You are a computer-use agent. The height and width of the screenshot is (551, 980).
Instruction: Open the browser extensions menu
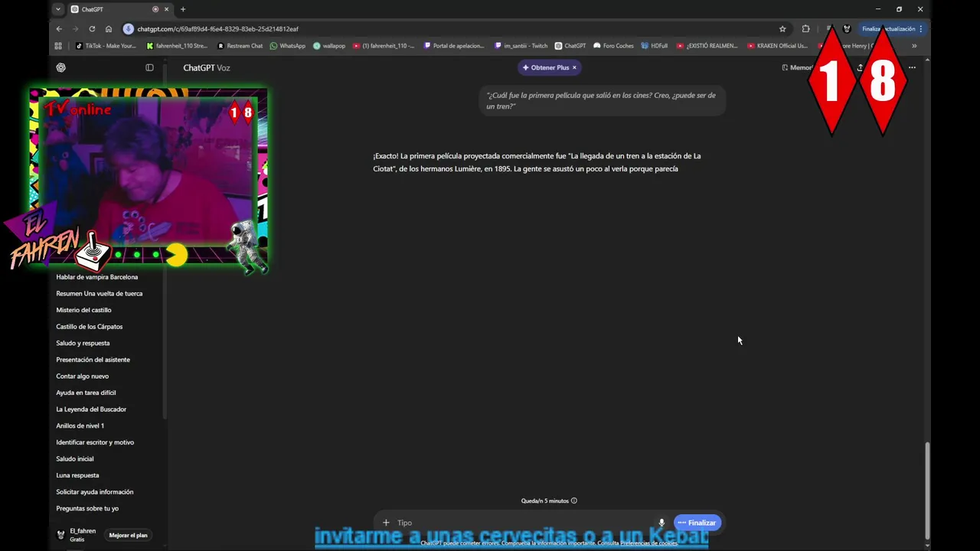pyautogui.click(x=805, y=29)
